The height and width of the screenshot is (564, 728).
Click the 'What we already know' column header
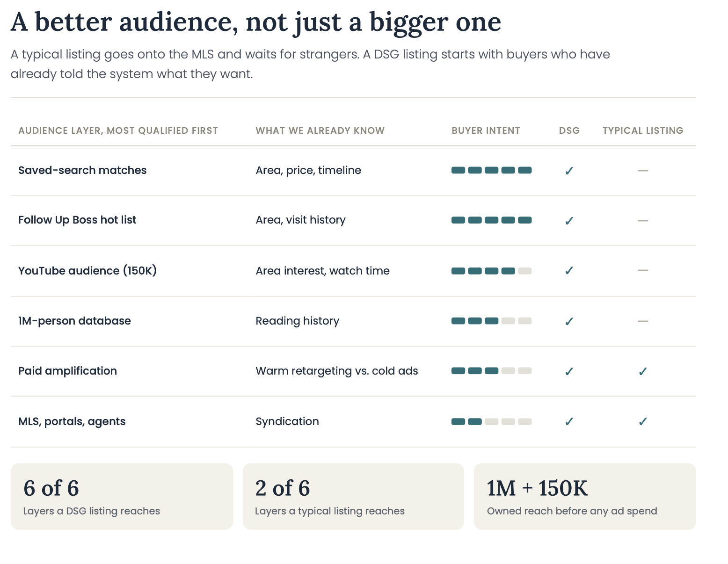(320, 130)
